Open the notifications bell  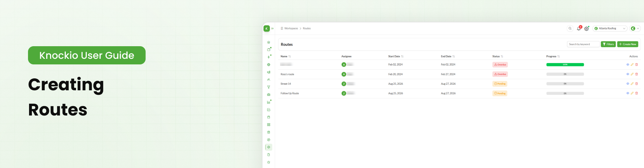pyautogui.click(x=579, y=28)
